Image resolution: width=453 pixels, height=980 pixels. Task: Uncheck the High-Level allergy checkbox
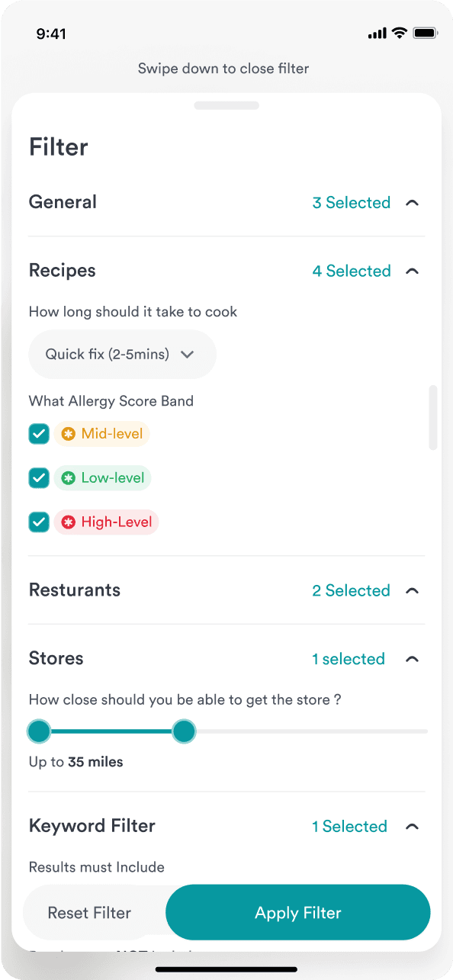(x=39, y=522)
